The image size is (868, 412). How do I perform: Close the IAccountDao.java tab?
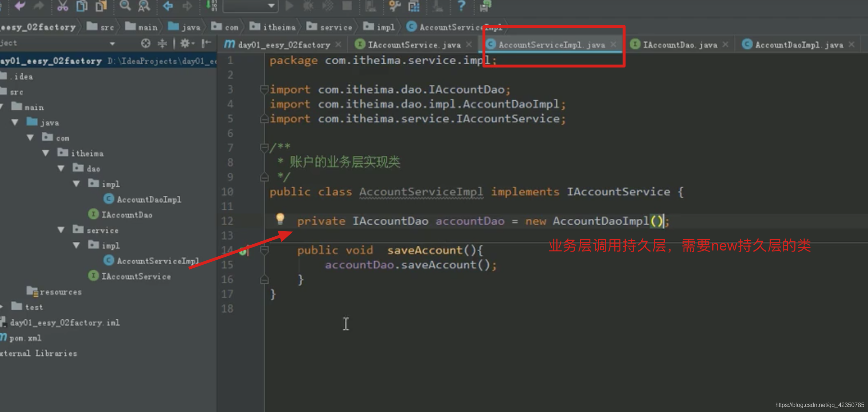click(x=726, y=44)
